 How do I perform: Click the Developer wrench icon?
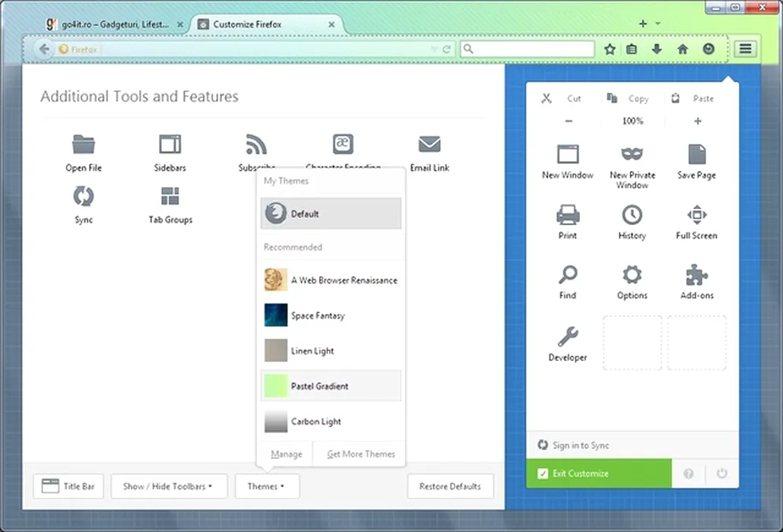pyautogui.click(x=568, y=337)
